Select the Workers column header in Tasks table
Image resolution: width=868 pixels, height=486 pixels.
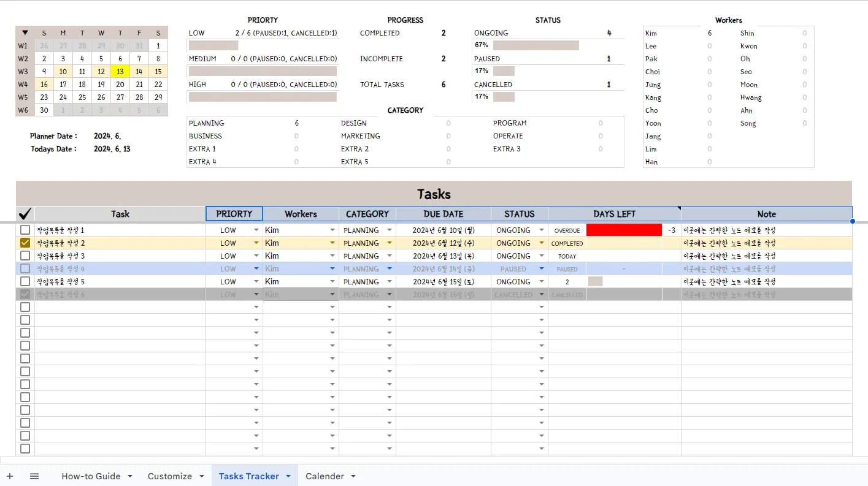[301, 214]
